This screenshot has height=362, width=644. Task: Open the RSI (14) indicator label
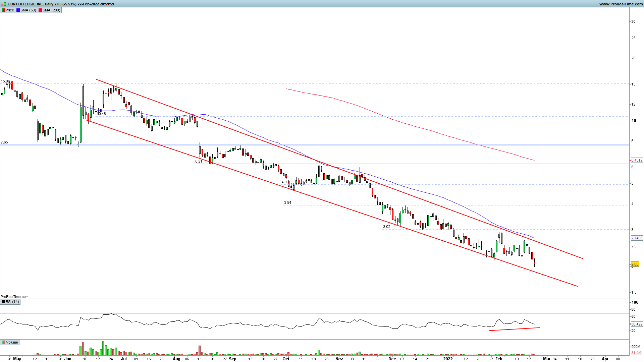[x=13, y=302]
